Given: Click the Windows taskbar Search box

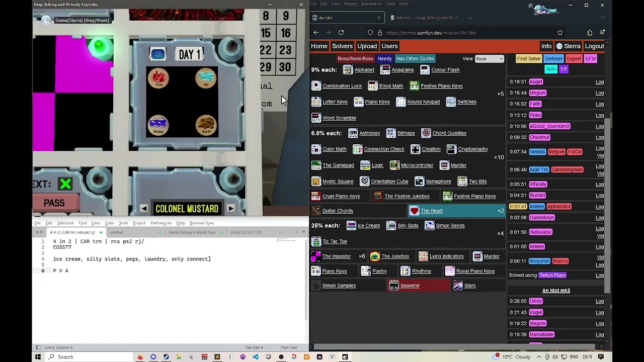Looking at the screenshot, I should click(x=90, y=357).
